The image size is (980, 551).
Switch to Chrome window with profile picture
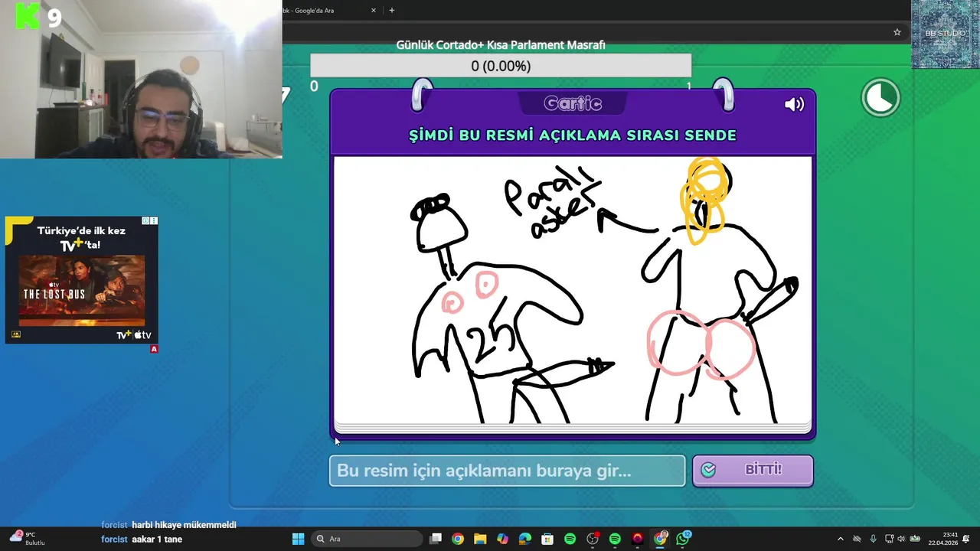pyautogui.click(x=660, y=539)
